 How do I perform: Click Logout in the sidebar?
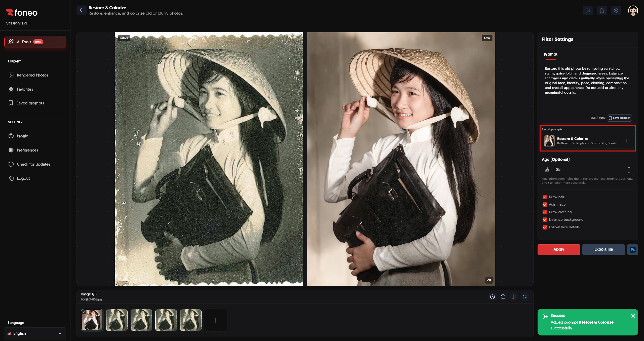coord(23,178)
